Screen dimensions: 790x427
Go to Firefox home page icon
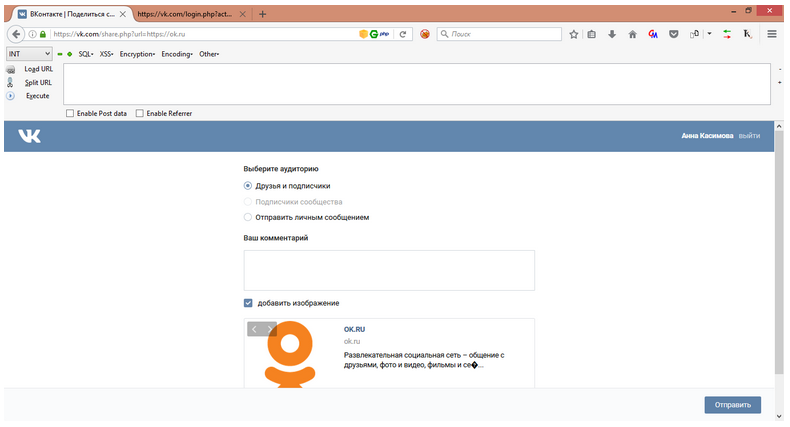[632, 34]
